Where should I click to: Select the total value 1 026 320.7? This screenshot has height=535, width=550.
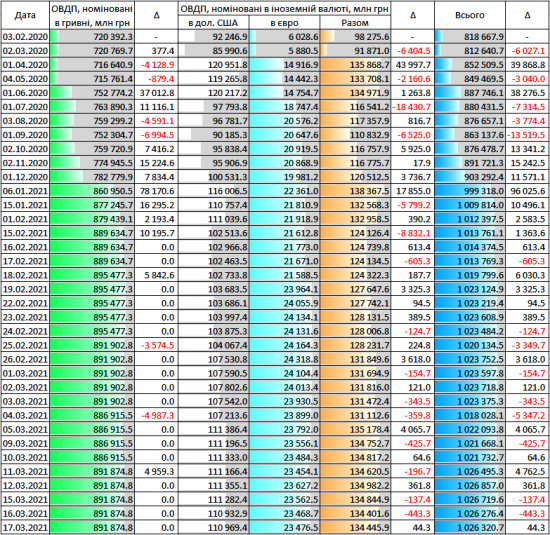coord(470,528)
